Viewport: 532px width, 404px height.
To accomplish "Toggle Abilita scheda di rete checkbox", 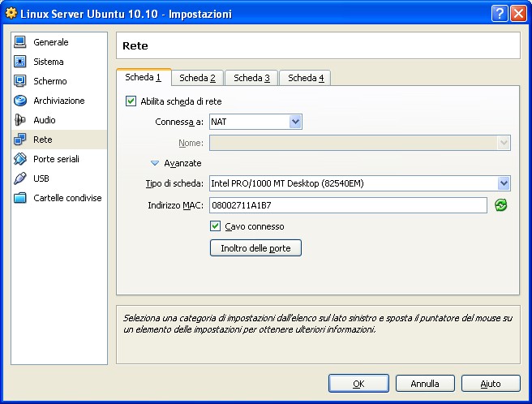I will pyautogui.click(x=131, y=101).
